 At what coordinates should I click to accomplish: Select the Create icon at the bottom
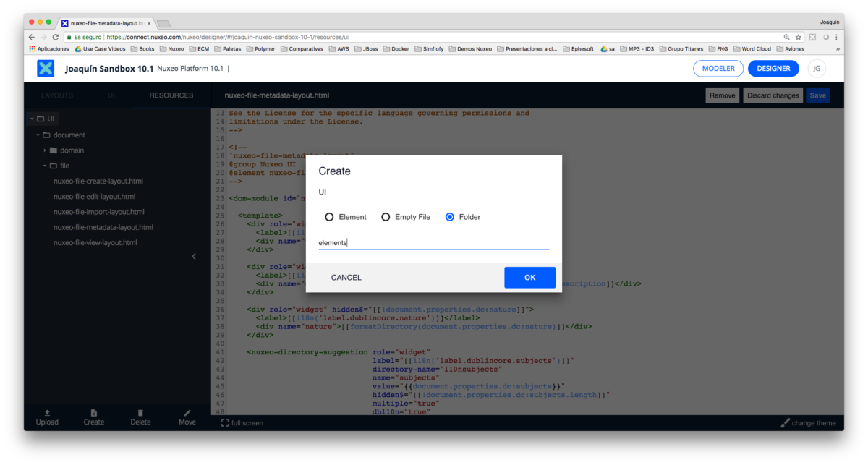tap(93, 412)
